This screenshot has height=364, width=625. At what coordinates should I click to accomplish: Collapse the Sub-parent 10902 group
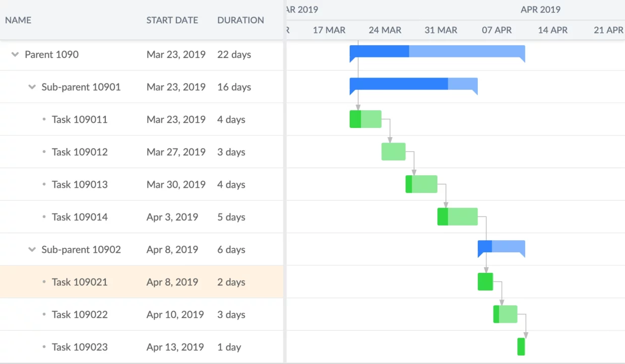[x=32, y=250]
